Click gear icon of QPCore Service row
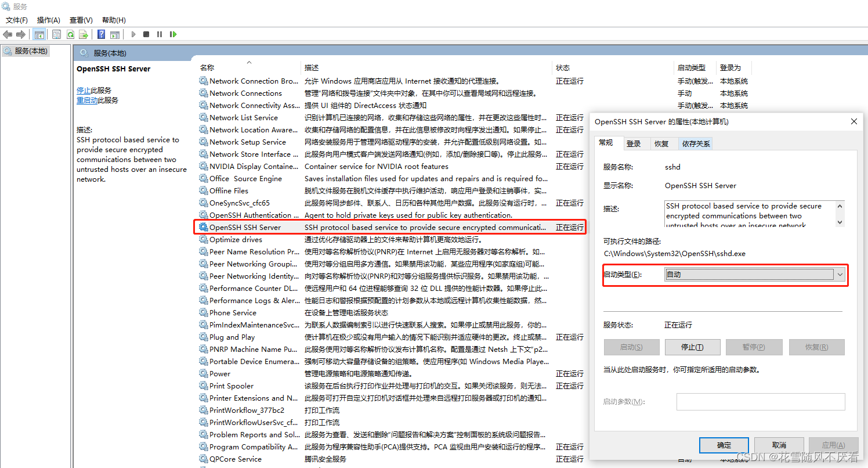 (x=203, y=459)
